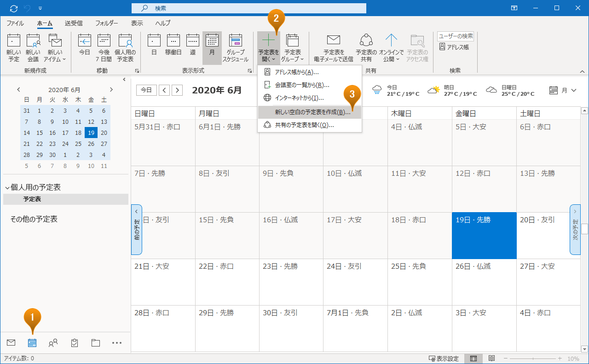Choose 会議室の一覧から(R)... menu item
This screenshot has width=589, height=364.
click(x=310, y=85)
